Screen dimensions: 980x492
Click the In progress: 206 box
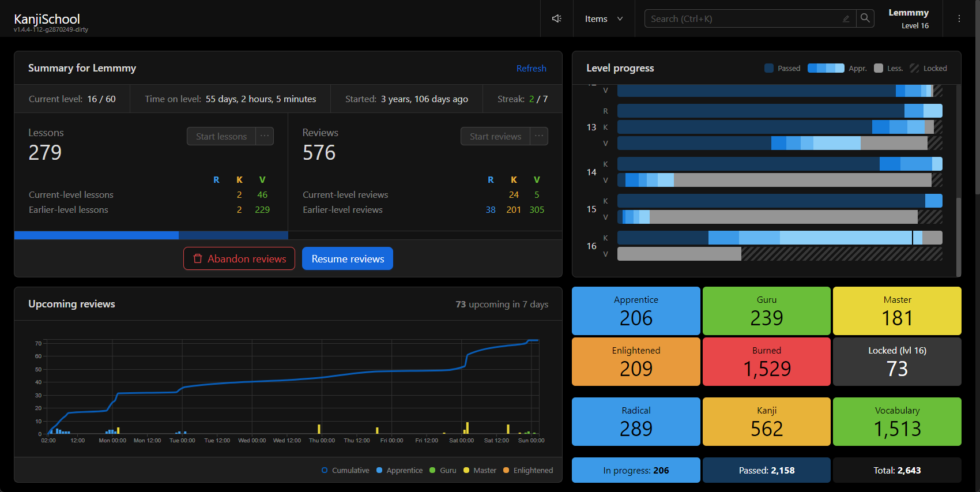[x=636, y=470]
